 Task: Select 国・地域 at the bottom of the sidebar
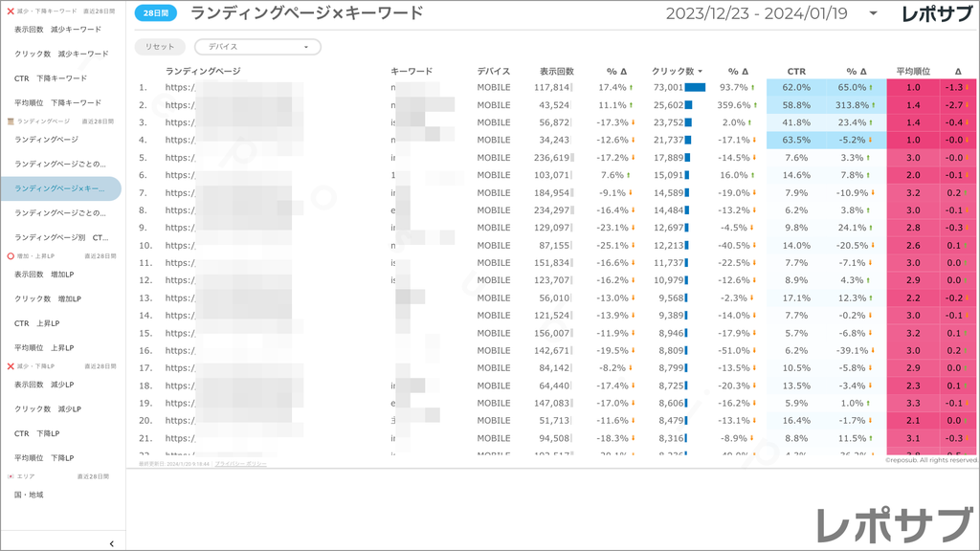coord(38,494)
